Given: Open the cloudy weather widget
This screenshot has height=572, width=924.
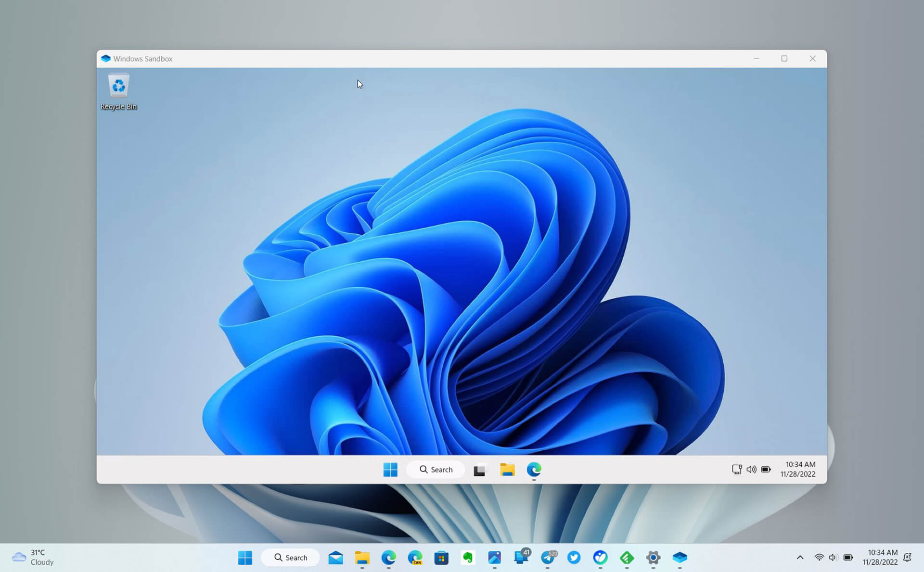Looking at the screenshot, I should [33, 557].
